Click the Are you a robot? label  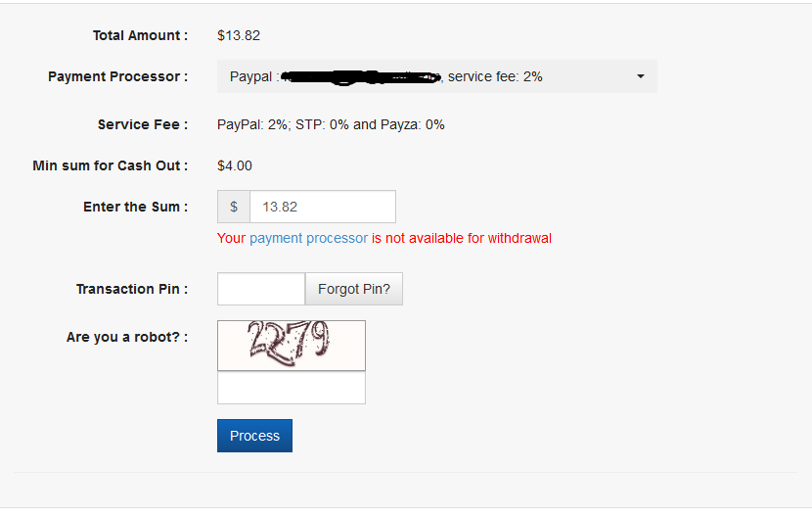click(127, 337)
